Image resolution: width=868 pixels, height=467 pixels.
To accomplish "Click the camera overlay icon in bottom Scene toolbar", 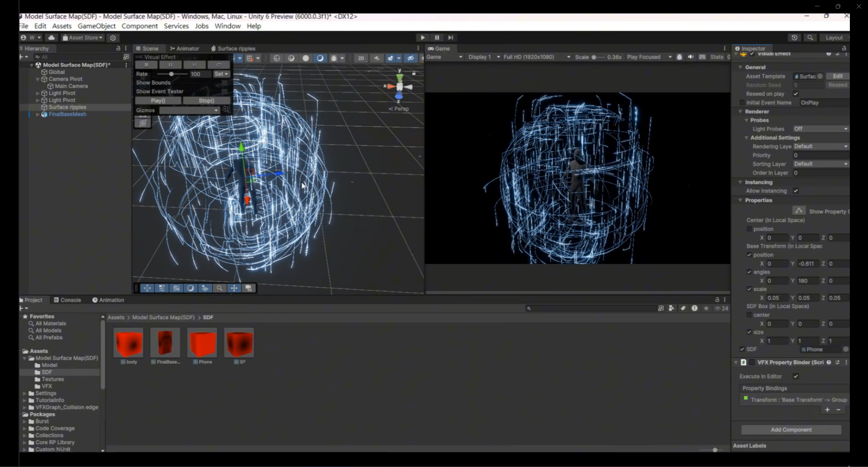I will point(248,288).
